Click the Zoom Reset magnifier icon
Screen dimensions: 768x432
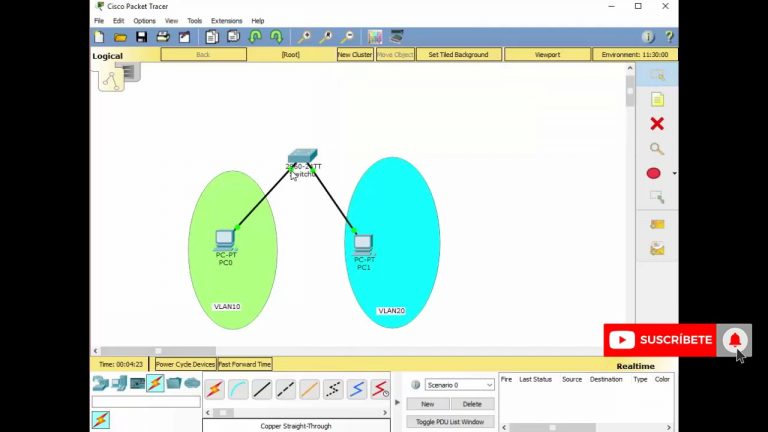(326, 37)
